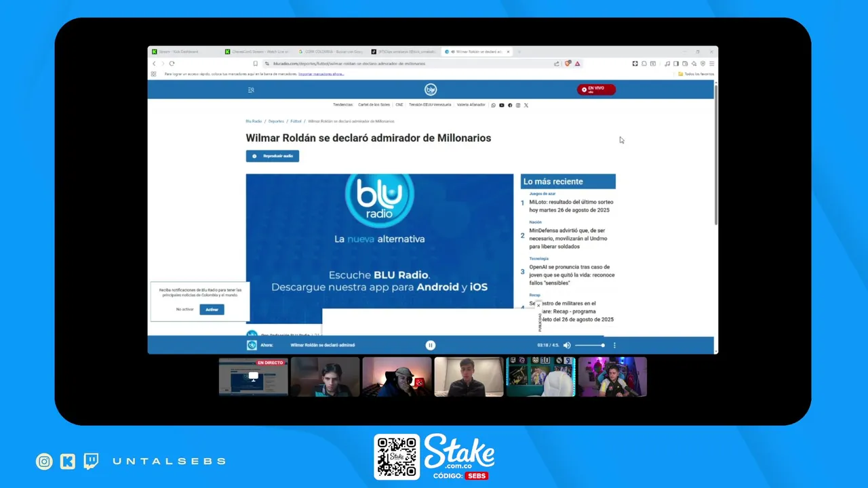Open a new tab with the plus button

pos(519,52)
